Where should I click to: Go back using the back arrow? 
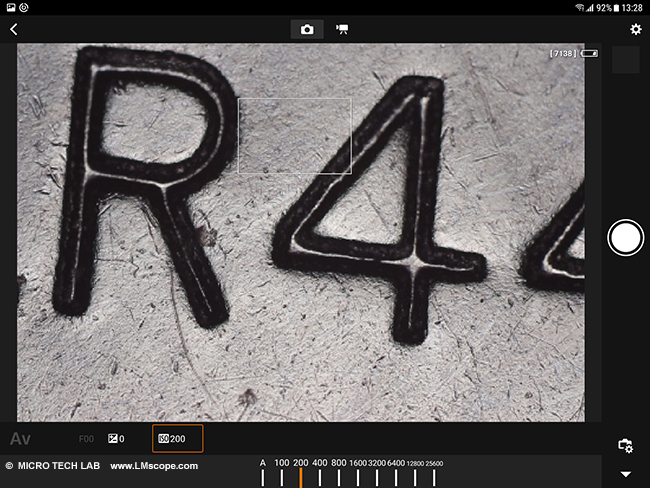tap(14, 29)
